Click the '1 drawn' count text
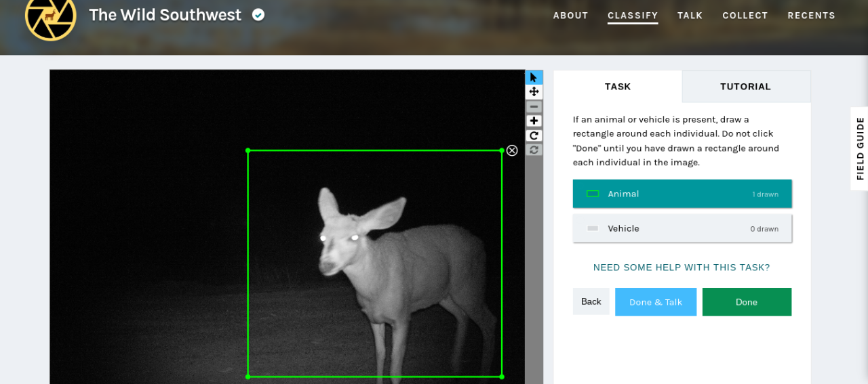 coord(765,194)
